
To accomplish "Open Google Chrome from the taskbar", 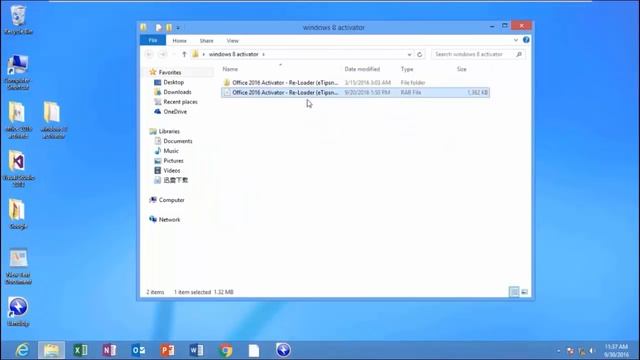I will tap(225, 350).
